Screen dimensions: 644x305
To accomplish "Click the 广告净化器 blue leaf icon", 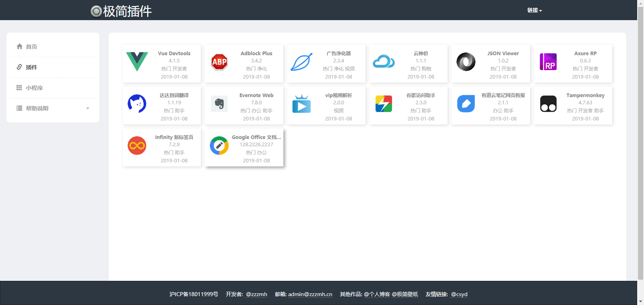I will [x=301, y=62].
